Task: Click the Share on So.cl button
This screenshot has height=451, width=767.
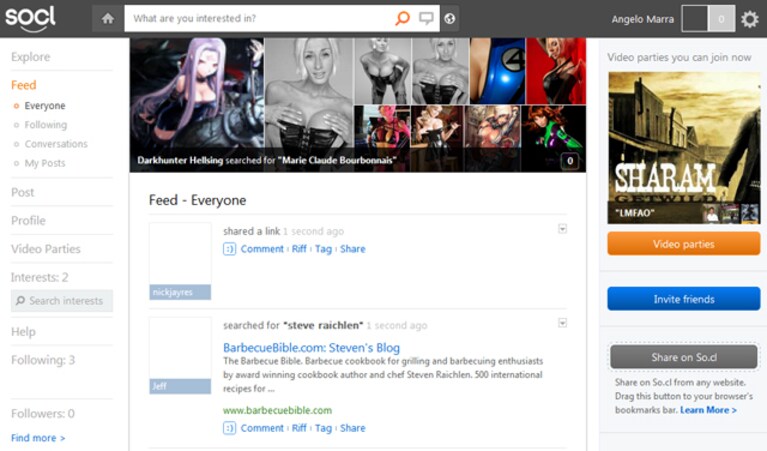Action: 683,357
